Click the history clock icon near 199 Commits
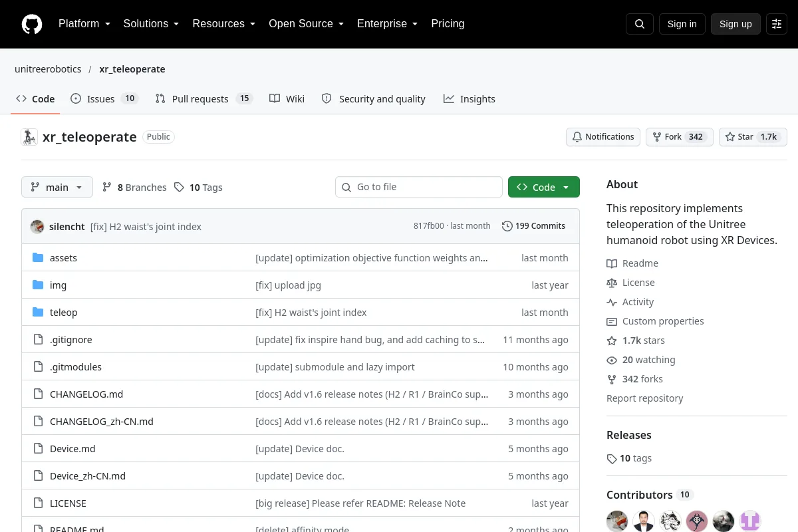798x532 pixels. tap(507, 226)
